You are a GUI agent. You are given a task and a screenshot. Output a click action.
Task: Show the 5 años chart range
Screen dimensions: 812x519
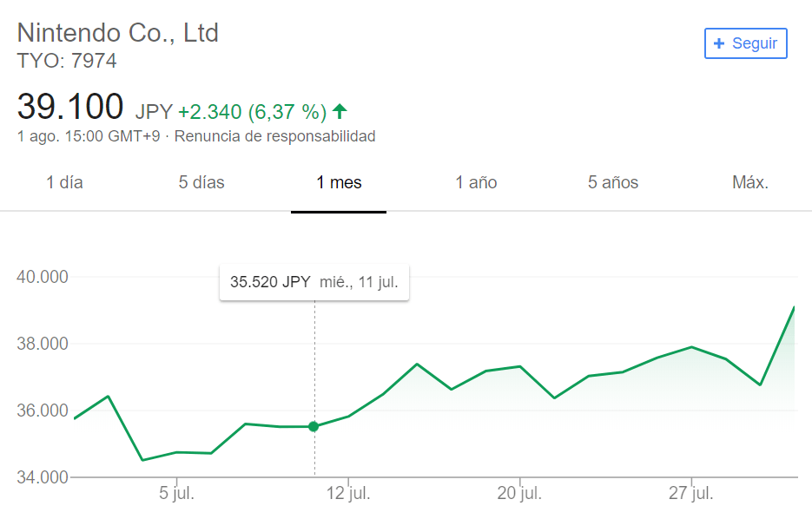click(612, 182)
